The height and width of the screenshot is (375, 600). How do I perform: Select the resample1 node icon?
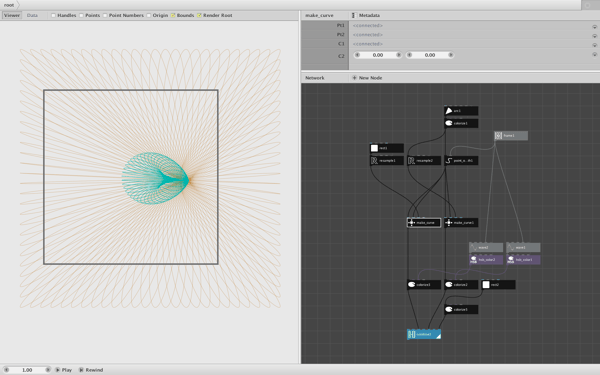(x=374, y=160)
